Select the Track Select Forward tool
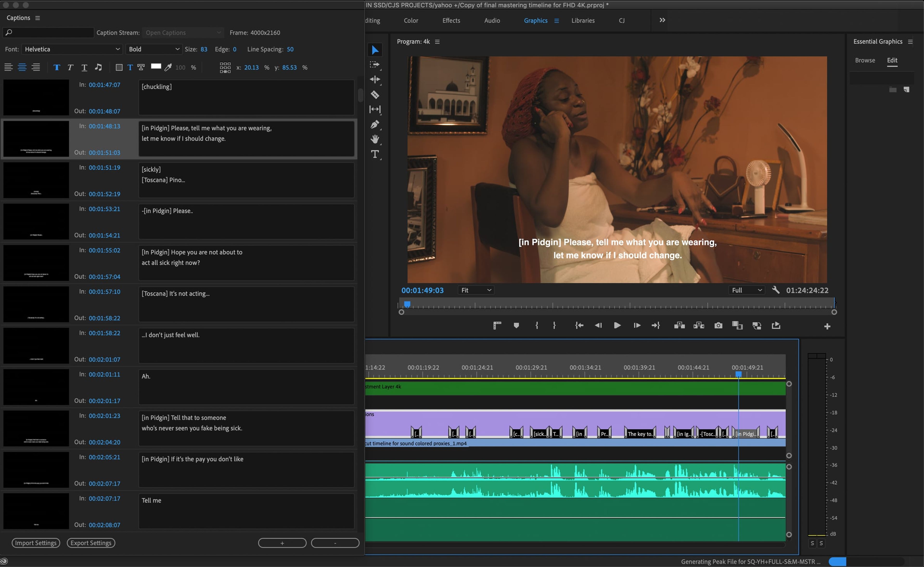 click(375, 65)
